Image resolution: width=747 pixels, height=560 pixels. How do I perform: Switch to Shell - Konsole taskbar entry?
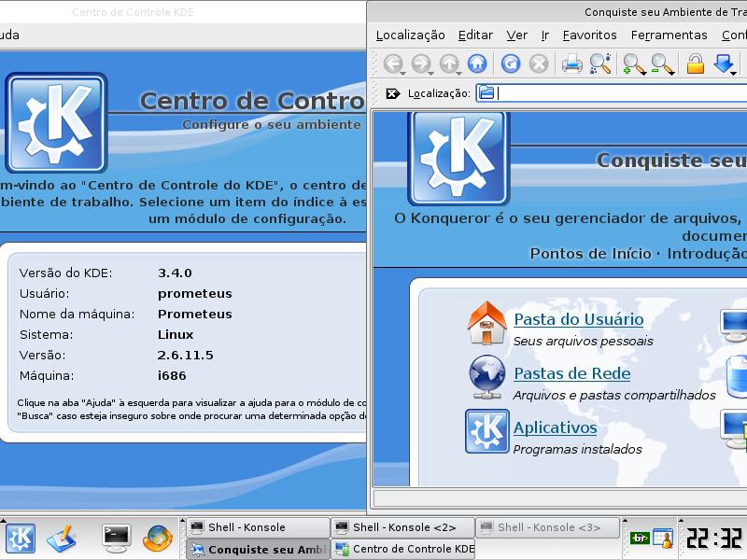click(258, 527)
